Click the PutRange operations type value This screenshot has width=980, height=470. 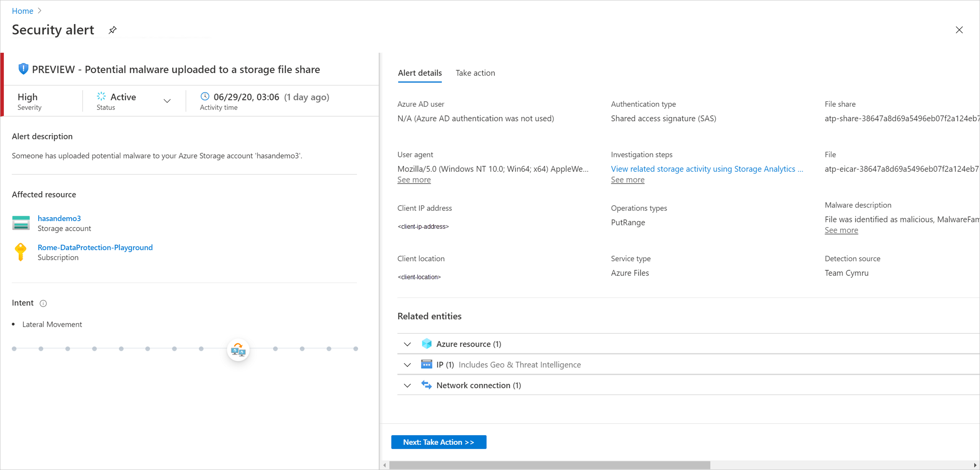[628, 222]
